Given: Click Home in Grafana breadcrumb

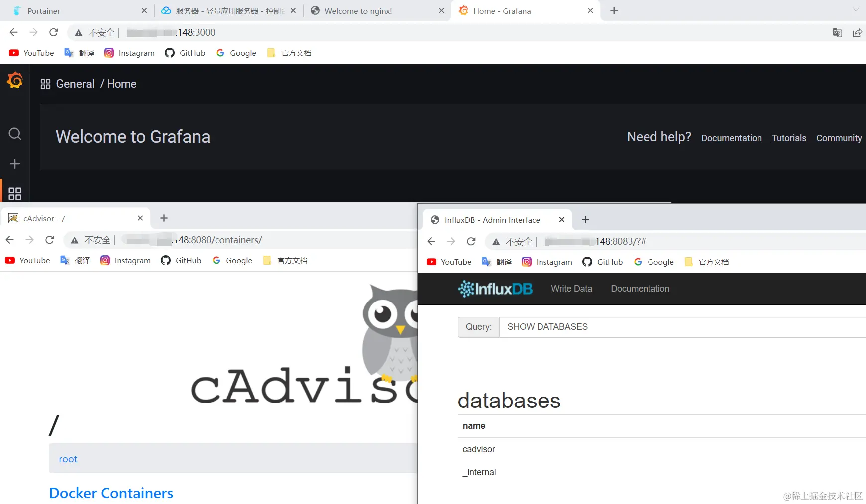Looking at the screenshot, I should click(x=122, y=84).
